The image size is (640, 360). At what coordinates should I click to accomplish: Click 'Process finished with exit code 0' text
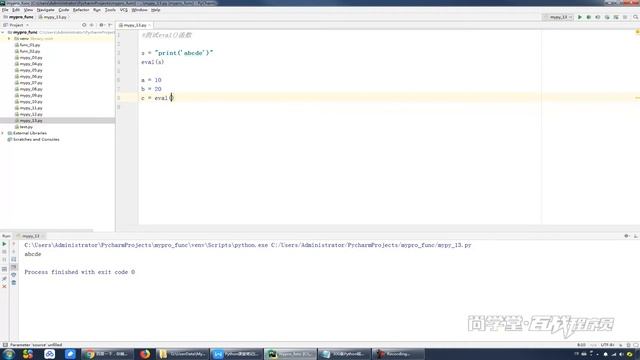tap(80, 272)
